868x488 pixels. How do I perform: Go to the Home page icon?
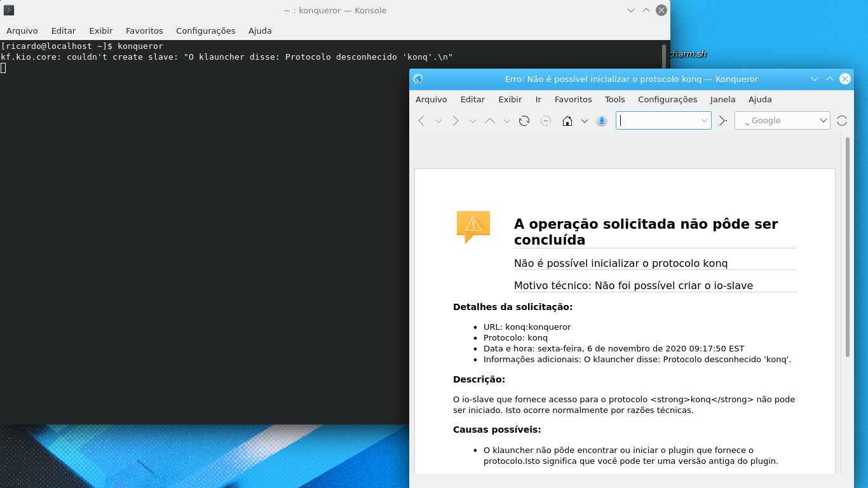pos(567,121)
